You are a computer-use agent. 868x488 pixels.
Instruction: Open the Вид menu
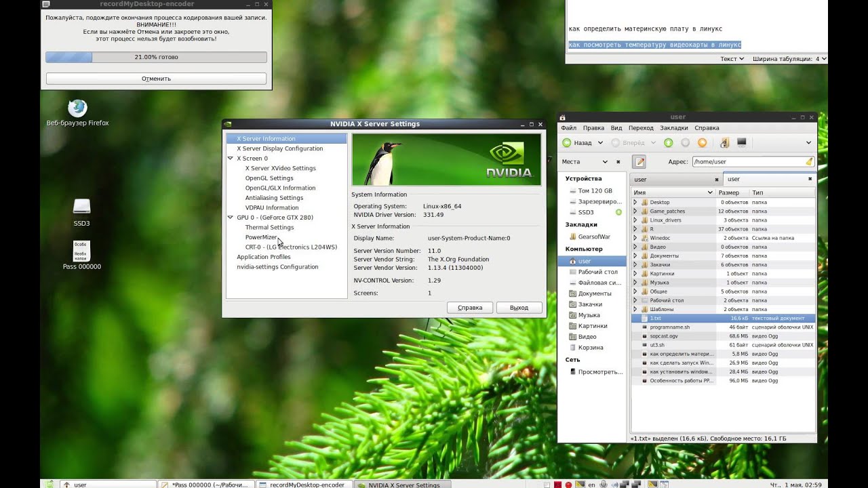tap(616, 127)
